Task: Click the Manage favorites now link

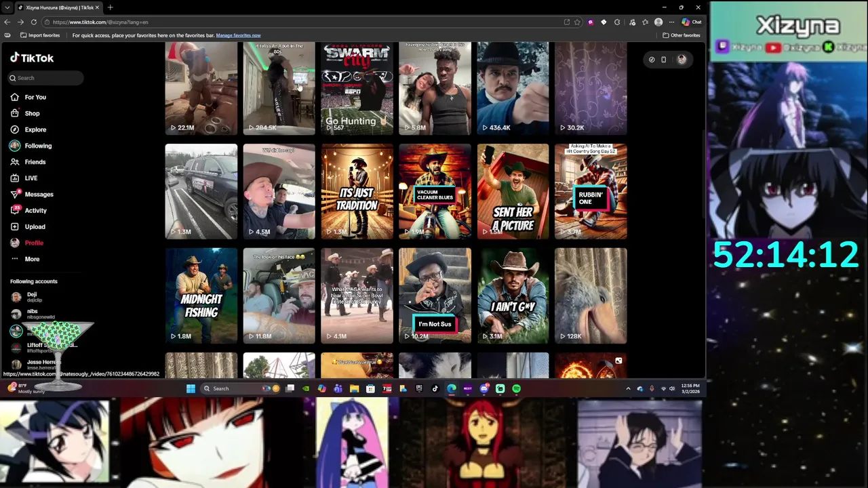Action: click(x=238, y=35)
